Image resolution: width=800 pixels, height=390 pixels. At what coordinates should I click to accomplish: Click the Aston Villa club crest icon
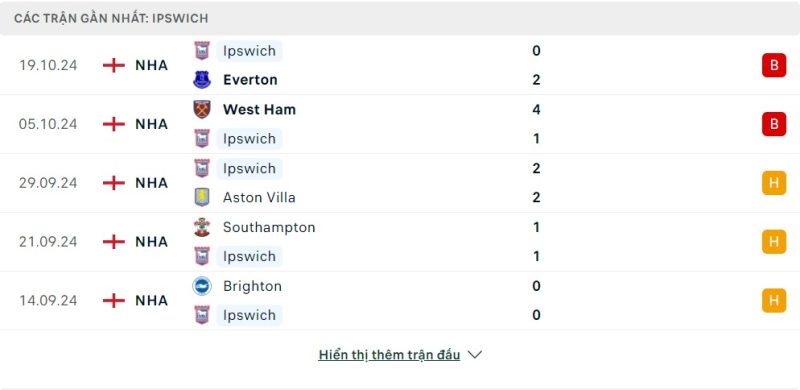click(202, 197)
